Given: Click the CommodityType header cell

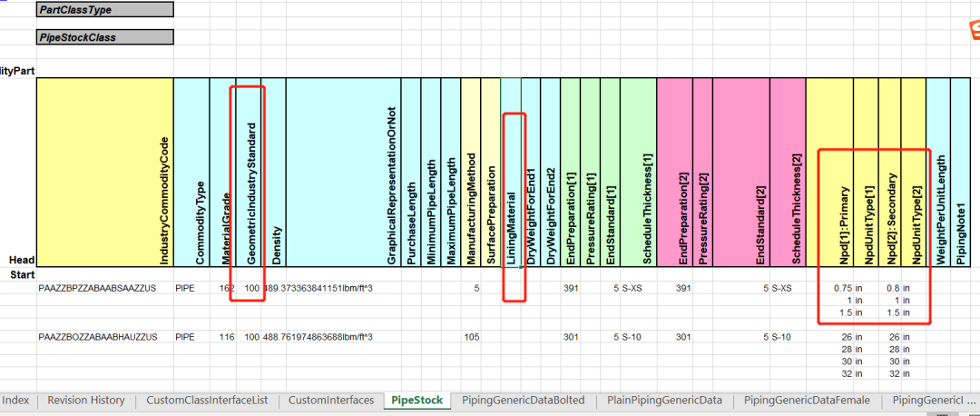Looking at the screenshot, I should [191, 173].
